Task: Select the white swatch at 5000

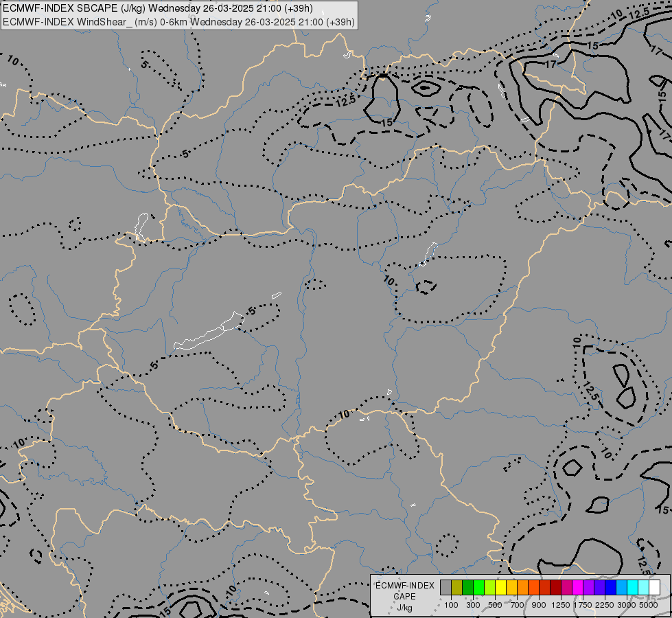Action: tap(654, 588)
